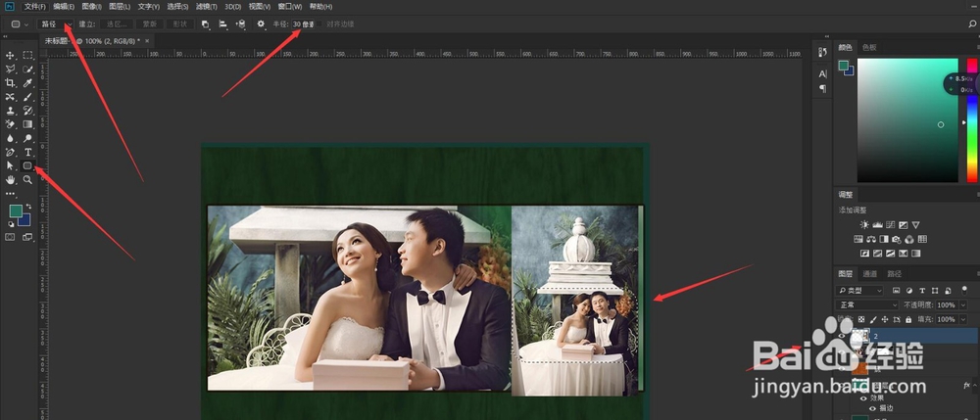Add a Brightness/Contrast adjustment
Image resolution: width=980 pixels, height=420 pixels.
864,224
